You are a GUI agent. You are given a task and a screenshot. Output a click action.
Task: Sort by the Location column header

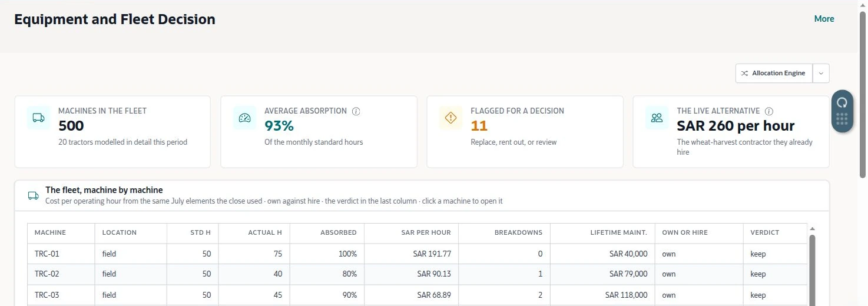click(131, 232)
